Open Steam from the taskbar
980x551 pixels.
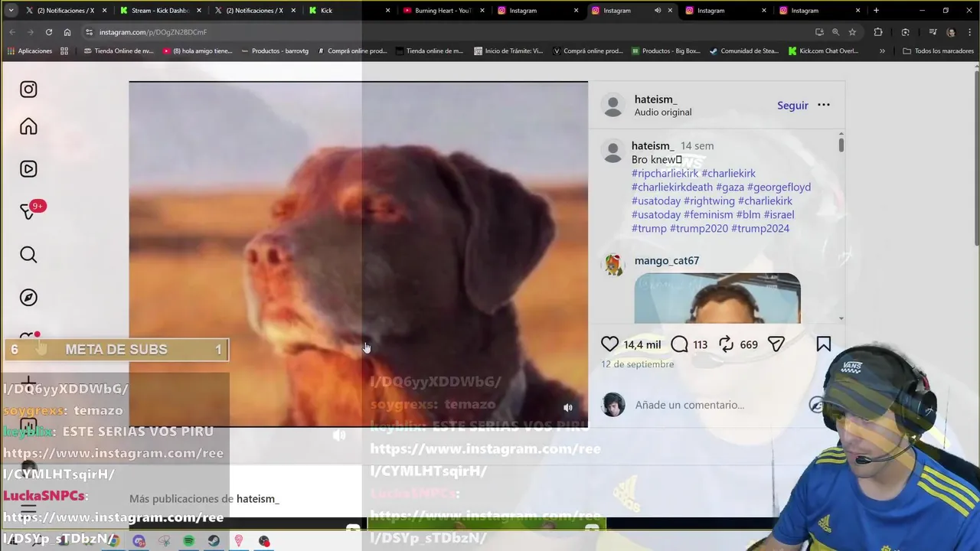pos(214,541)
